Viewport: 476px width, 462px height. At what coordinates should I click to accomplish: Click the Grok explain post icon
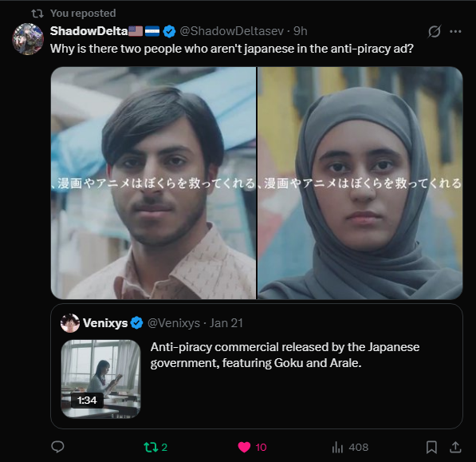434,31
